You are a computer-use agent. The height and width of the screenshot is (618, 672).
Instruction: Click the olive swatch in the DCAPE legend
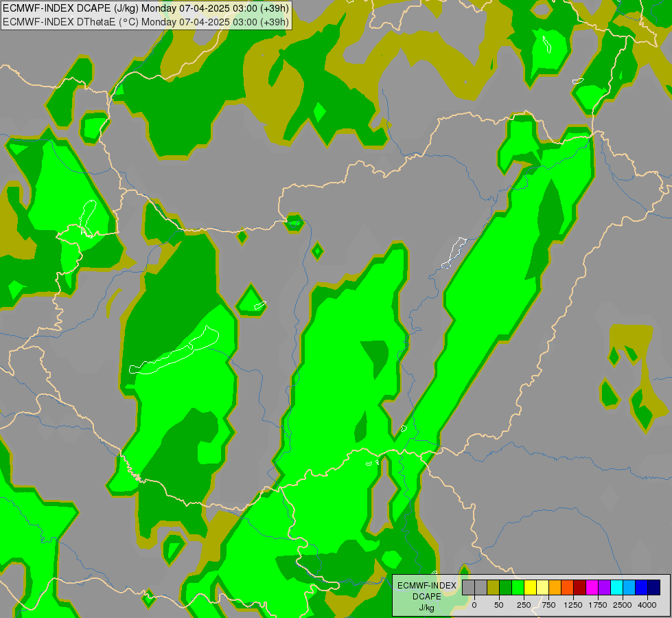[x=493, y=587]
